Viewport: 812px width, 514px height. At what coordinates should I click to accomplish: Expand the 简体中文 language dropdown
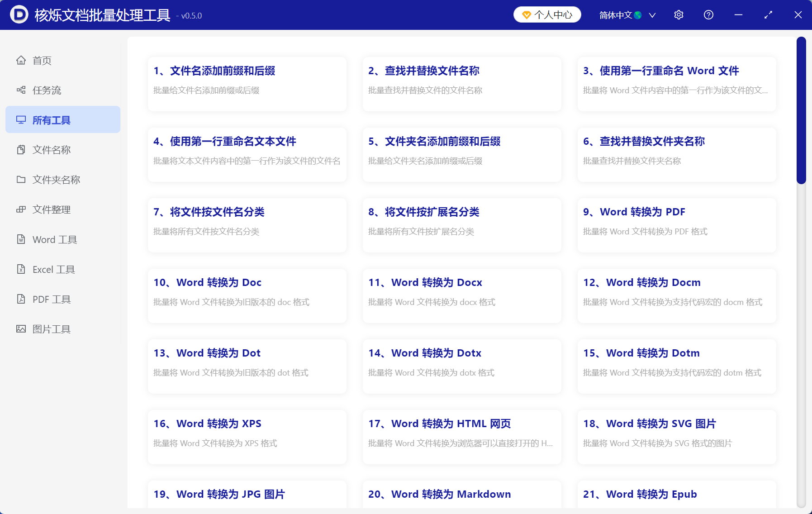click(652, 15)
